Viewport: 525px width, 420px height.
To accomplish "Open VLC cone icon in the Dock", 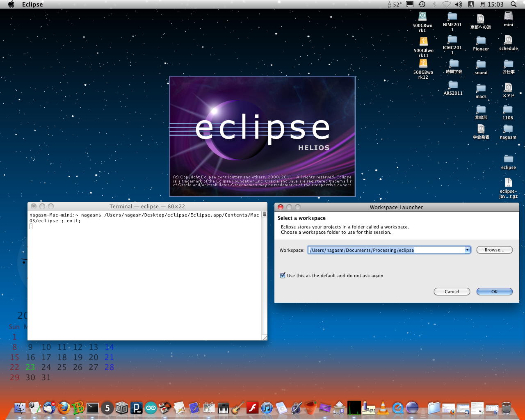I will pos(383,408).
